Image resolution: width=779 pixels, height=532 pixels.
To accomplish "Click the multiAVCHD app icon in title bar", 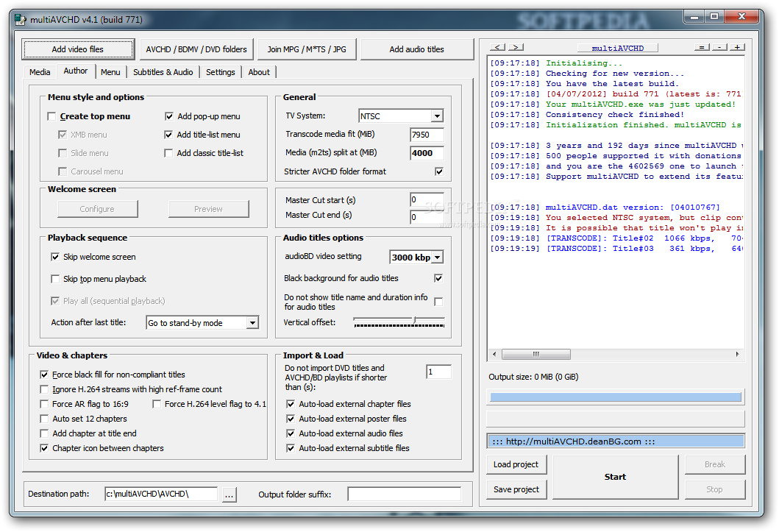I will pos(20,19).
